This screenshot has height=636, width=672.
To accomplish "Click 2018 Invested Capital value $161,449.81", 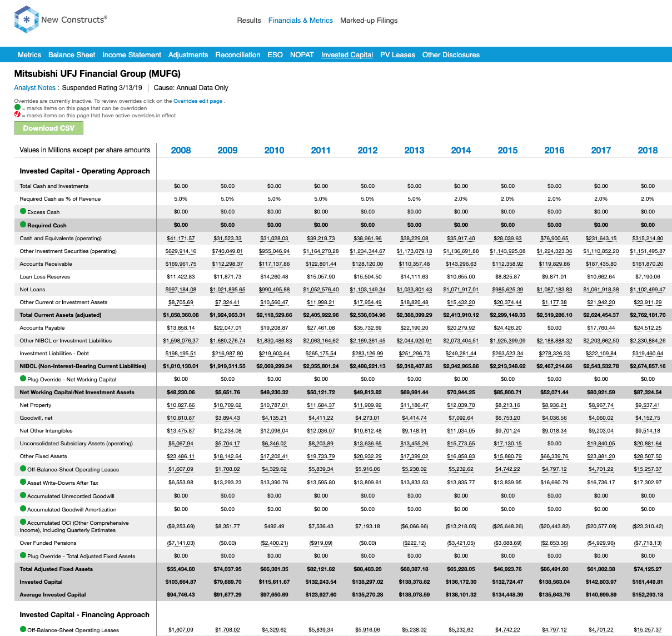I will 648,582.
